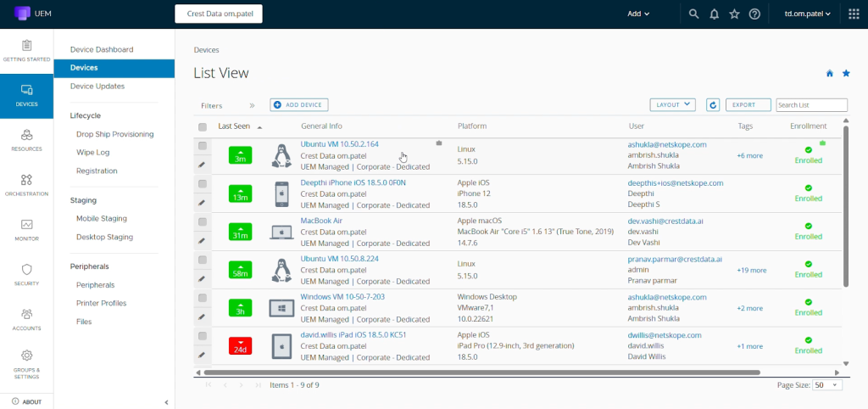Click the UEM logo icon

(22, 14)
